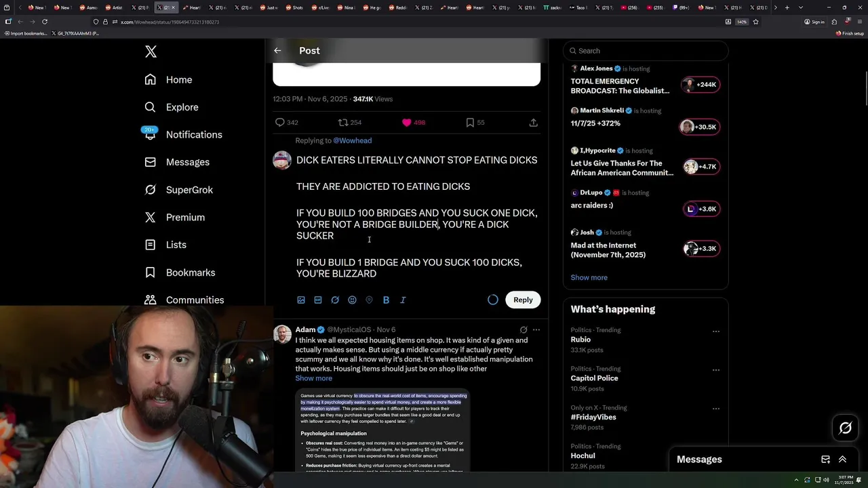Click location tag icon in composer
The height and width of the screenshot is (488, 868).
pyautogui.click(x=369, y=300)
